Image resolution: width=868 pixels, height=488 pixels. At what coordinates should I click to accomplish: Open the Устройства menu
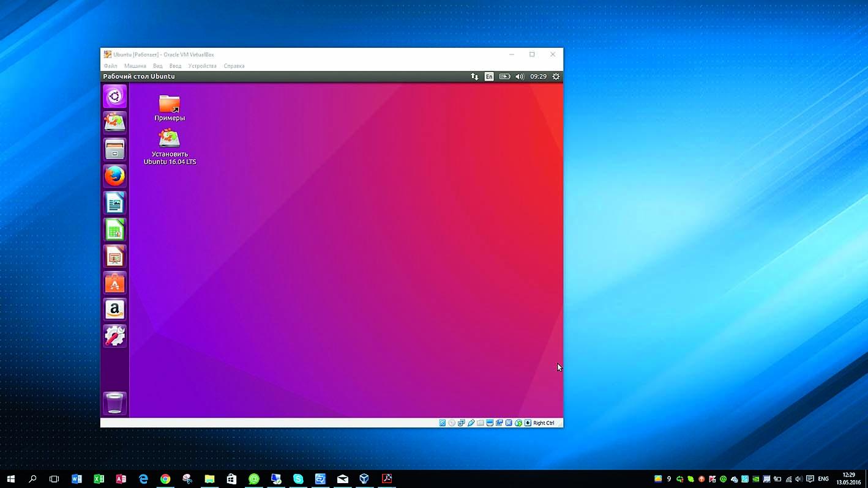coord(202,66)
